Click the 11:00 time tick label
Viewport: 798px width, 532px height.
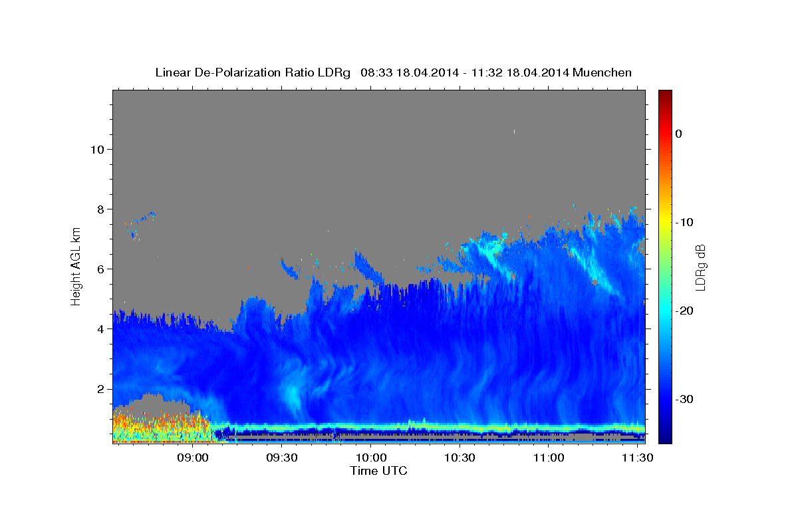(x=549, y=458)
